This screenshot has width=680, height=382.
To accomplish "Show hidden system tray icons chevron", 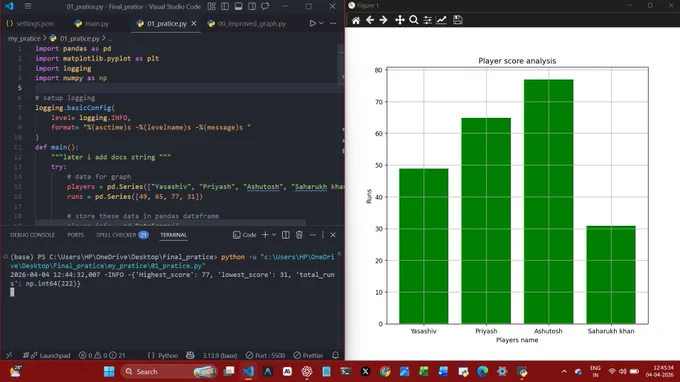I will click(x=564, y=372).
